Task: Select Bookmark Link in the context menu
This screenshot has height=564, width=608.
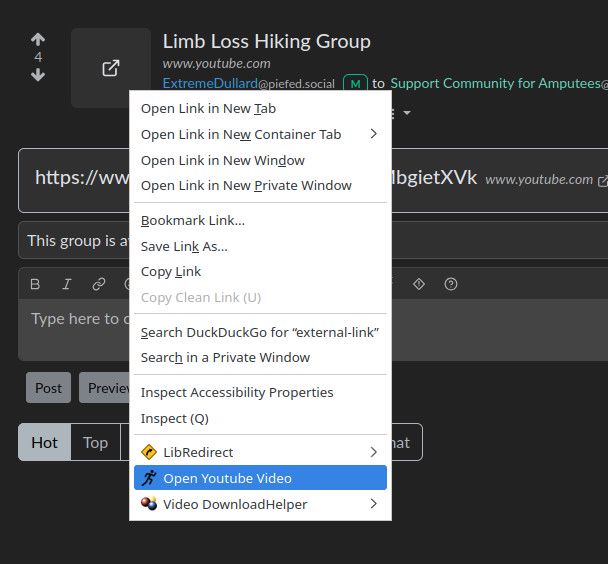Action: 193,220
